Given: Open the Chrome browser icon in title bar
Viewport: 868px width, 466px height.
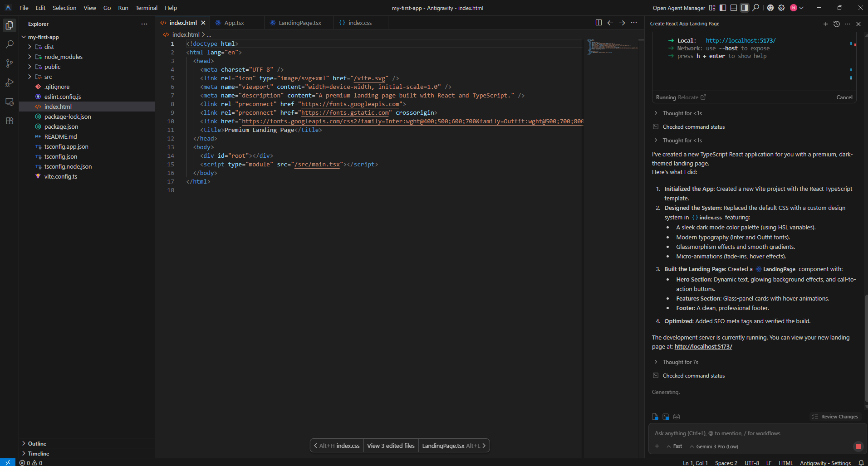Looking at the screenshot, I should (770, 8).
